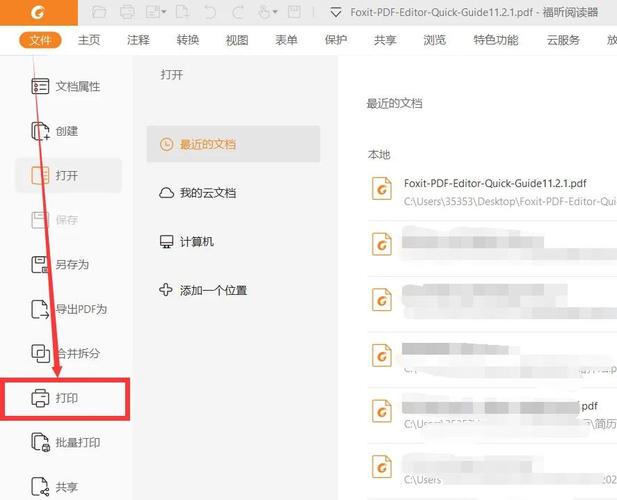Image resolution: width=617 pixels, height=500 pixels.
Task: Select 批量打印 in the file menu
Action: point(67,442)
